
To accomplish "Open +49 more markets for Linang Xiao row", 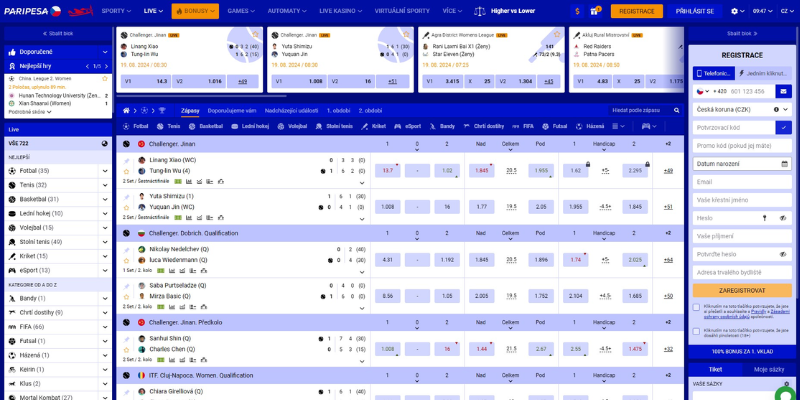I will (668, 171).
